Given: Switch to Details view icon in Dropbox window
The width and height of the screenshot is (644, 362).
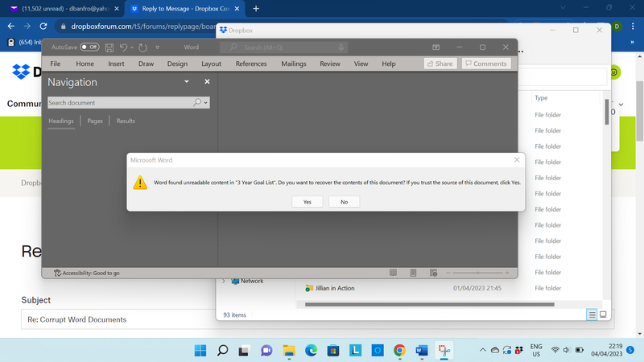Looking at the screenshot, I should 592,315.
